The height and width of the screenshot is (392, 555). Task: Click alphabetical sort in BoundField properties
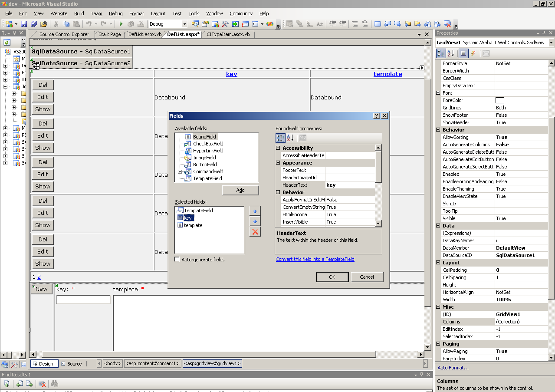click(290, 138)
